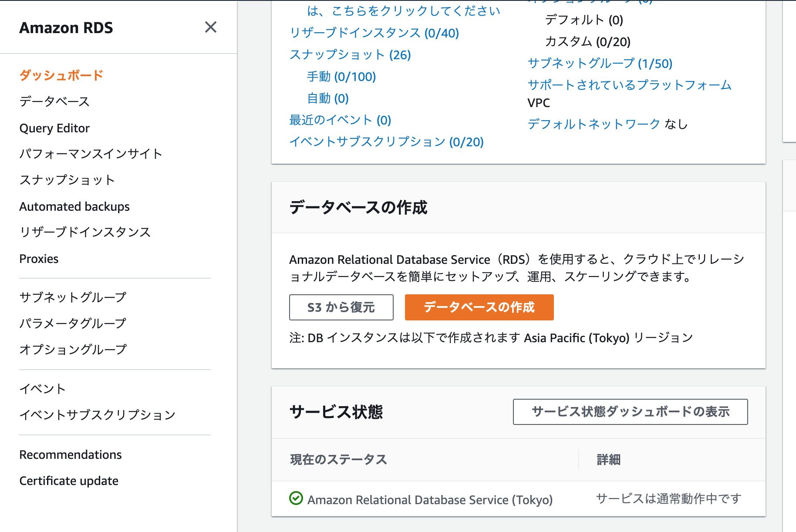Open サブネットグループ in sidebar
This screenshot has width=796, height=532.
point(73,297)
